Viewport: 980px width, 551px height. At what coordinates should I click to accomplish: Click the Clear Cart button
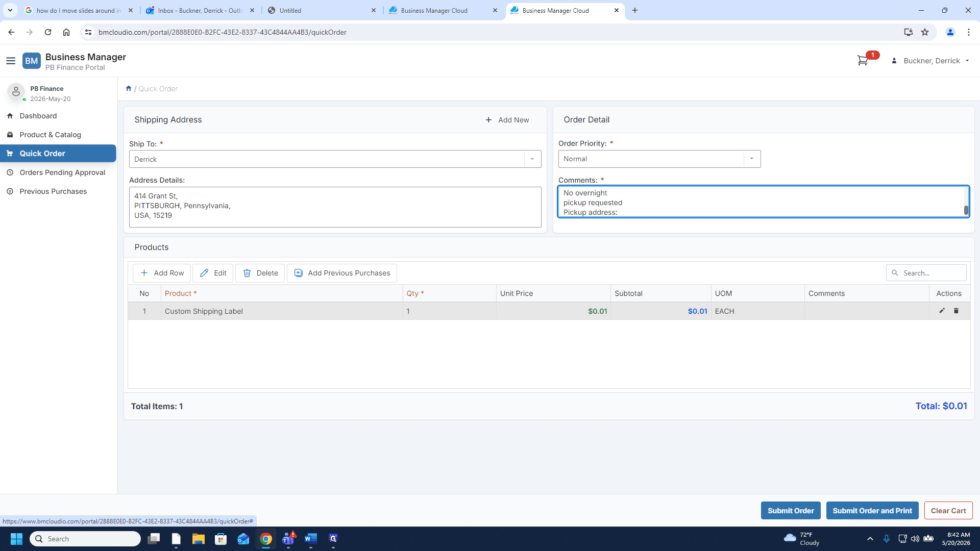948,511
